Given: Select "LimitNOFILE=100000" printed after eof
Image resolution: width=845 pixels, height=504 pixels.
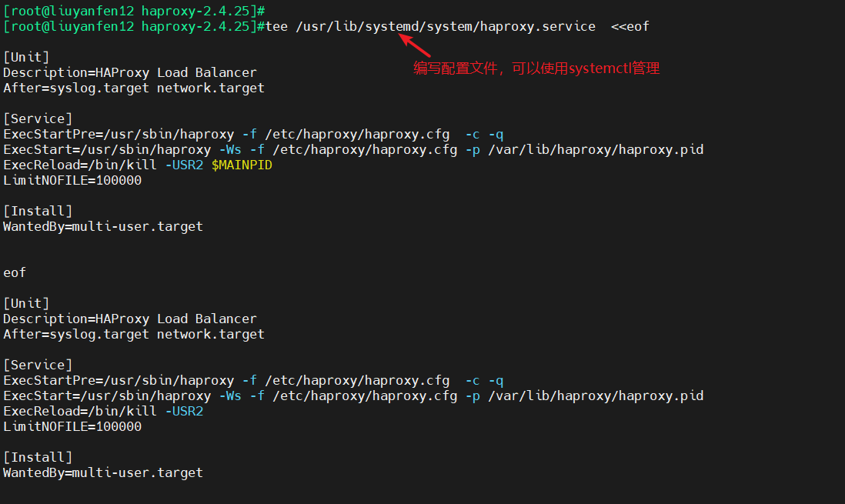Looking at the screenshot, I should [72, 427].
